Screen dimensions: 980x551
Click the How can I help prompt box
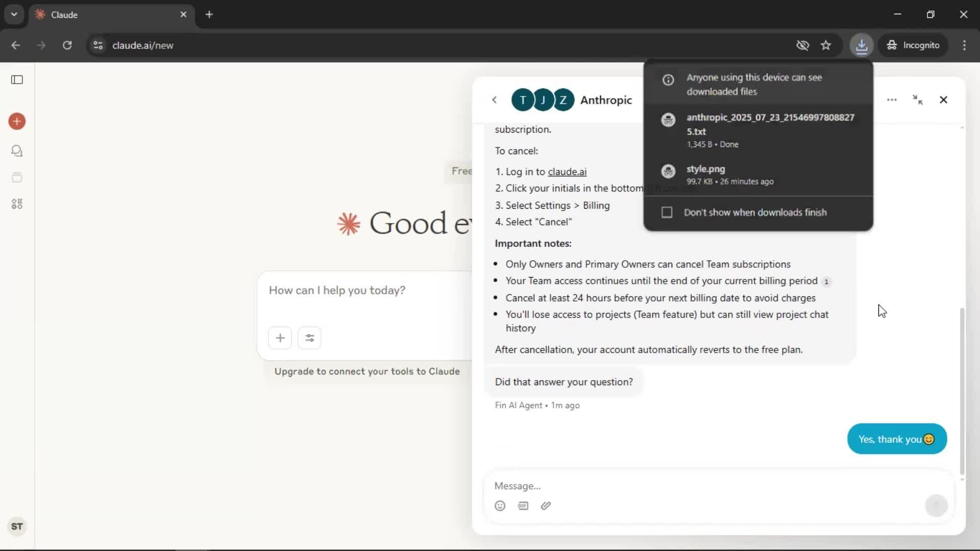coord(365,291)
